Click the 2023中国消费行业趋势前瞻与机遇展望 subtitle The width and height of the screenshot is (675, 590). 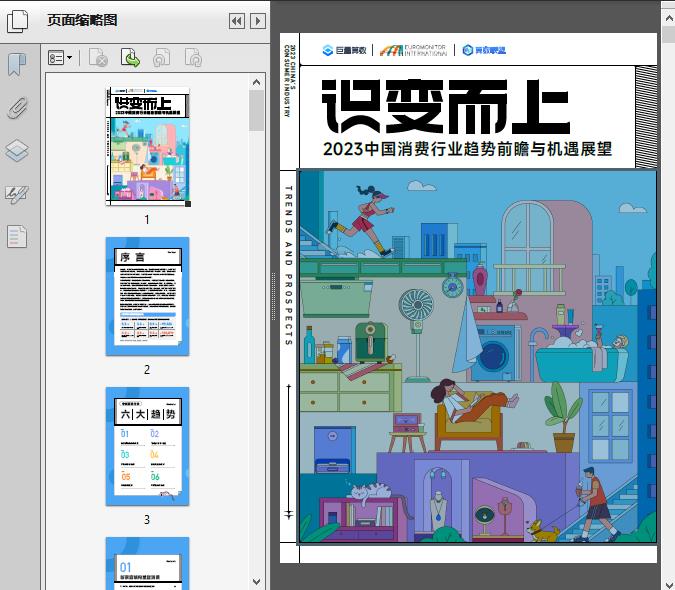(x=468, y=149)
